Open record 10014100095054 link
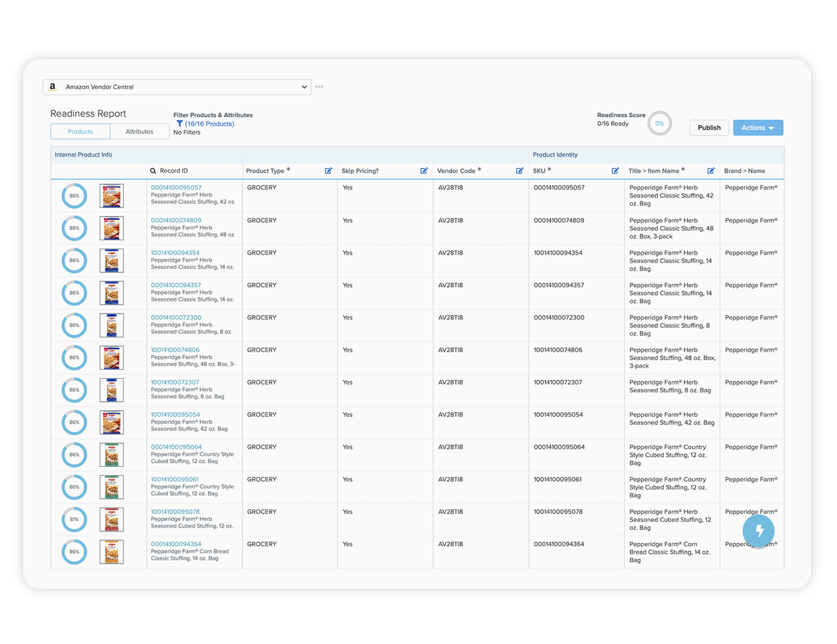The image size is (837, 644). click(x=175, y=415)
